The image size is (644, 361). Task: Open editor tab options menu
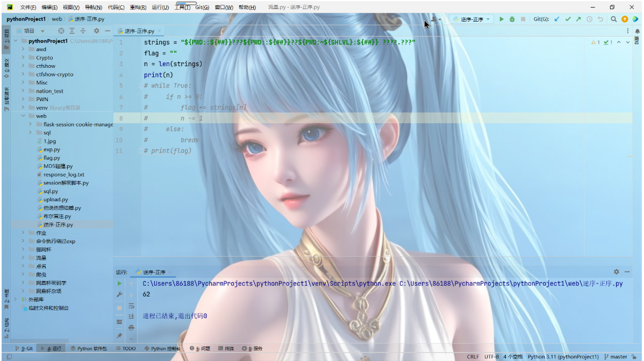(x=627, y=31)
